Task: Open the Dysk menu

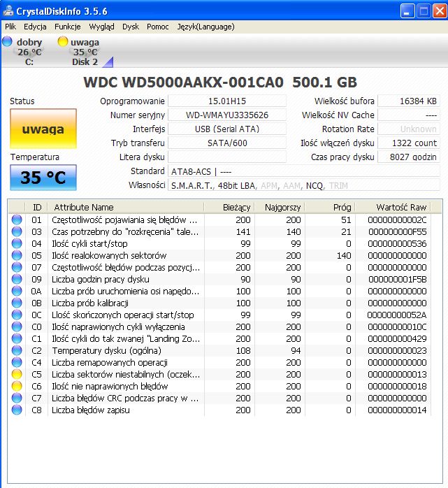Action: [x=131, y=27]
